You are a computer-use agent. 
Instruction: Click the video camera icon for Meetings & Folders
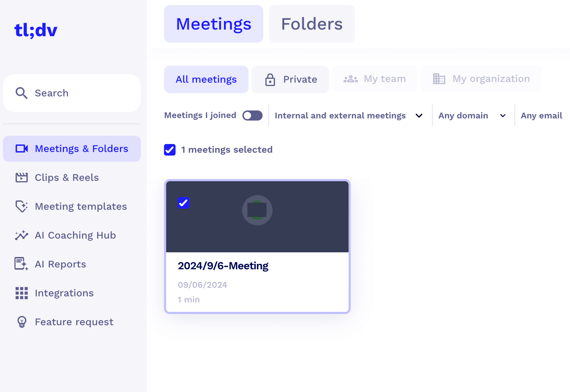tap(22, 149)
